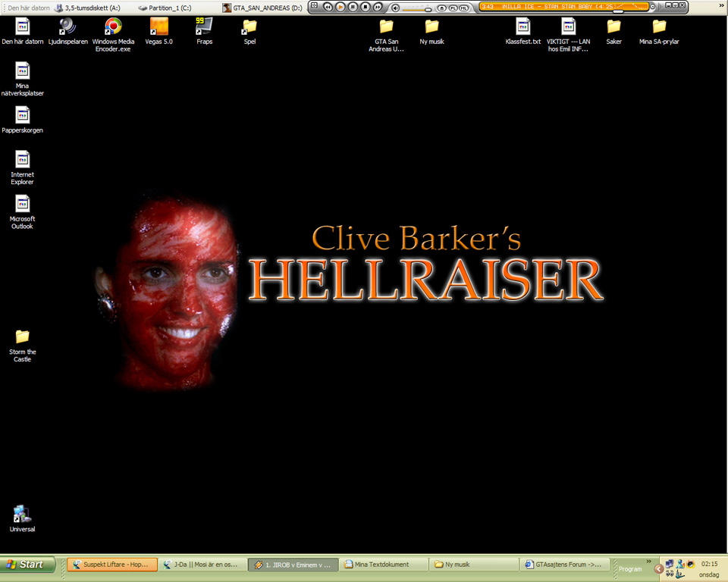Toggle the ML media library button
This screenshot has height=582, width=728.
(x=464, y=8)
